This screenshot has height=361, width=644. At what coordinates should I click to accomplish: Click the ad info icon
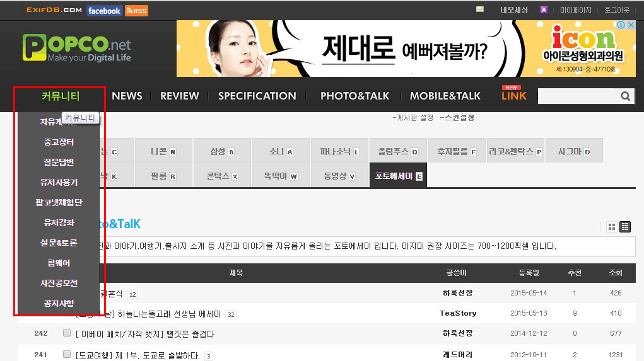[x=621, y=25]
